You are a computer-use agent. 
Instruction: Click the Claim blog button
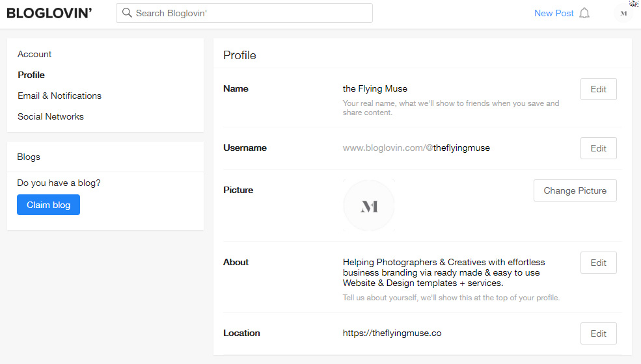point(48,205)
